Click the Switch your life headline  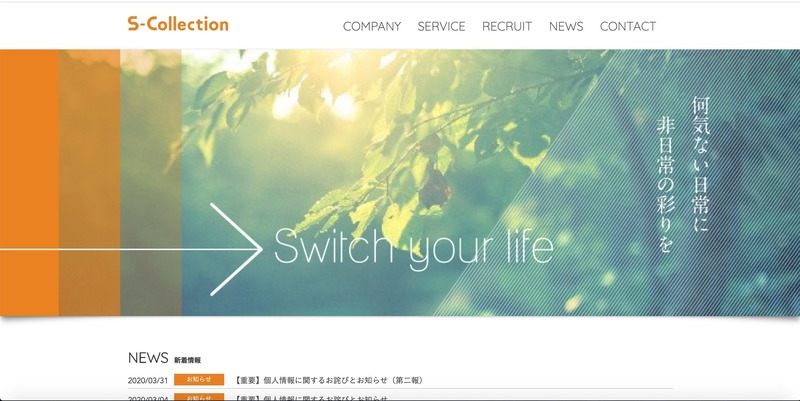414,248
